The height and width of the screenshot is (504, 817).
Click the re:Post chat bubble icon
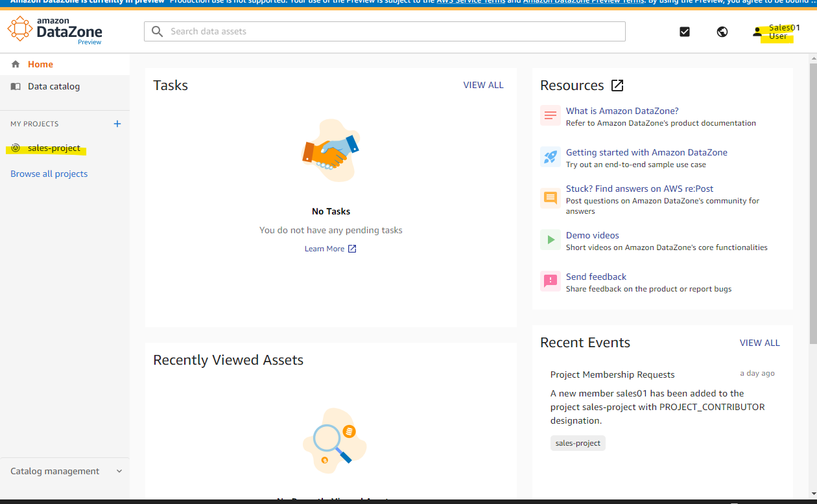[551, 198]
